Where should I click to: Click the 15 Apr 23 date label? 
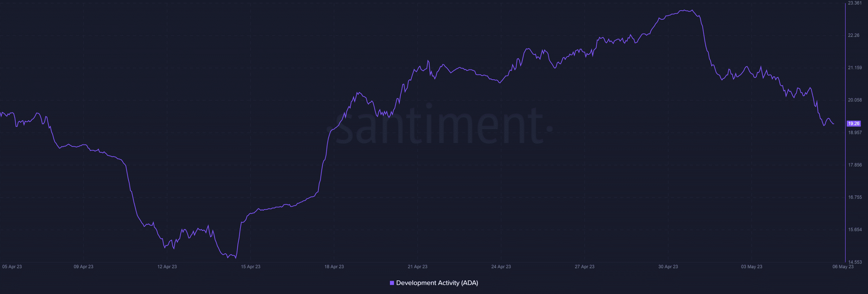click(251, 267)
